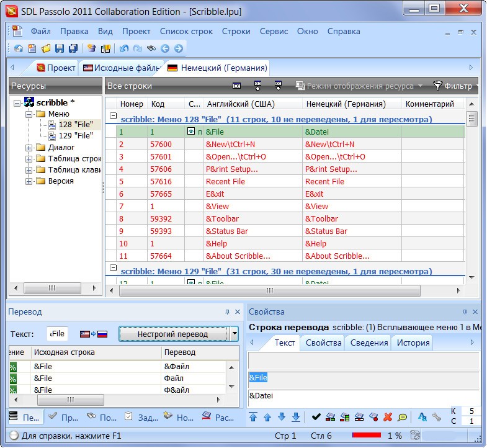Viewport: 487px width, 448px height.
Task: Open the 'По...' binoculars bottom tab
Action: pyautogui.click(x=102, y=417)
